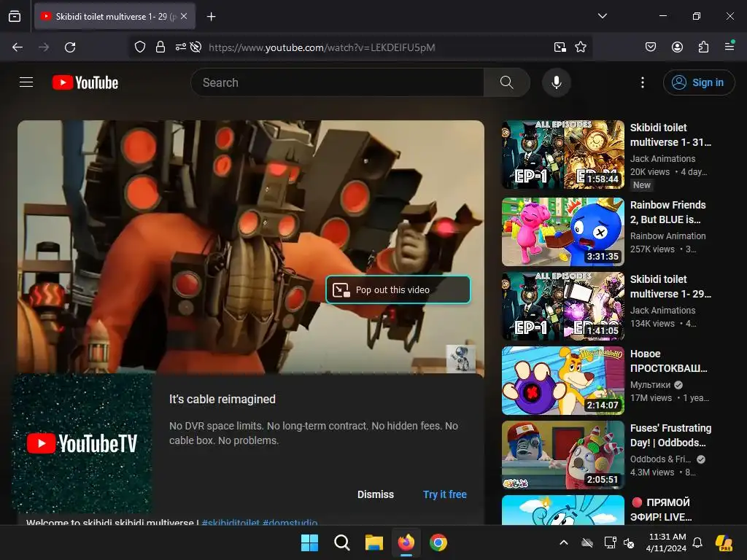Open OneDrive cloud tray icon
Viewport: 747px width, 560px height.
coord(587,542)
